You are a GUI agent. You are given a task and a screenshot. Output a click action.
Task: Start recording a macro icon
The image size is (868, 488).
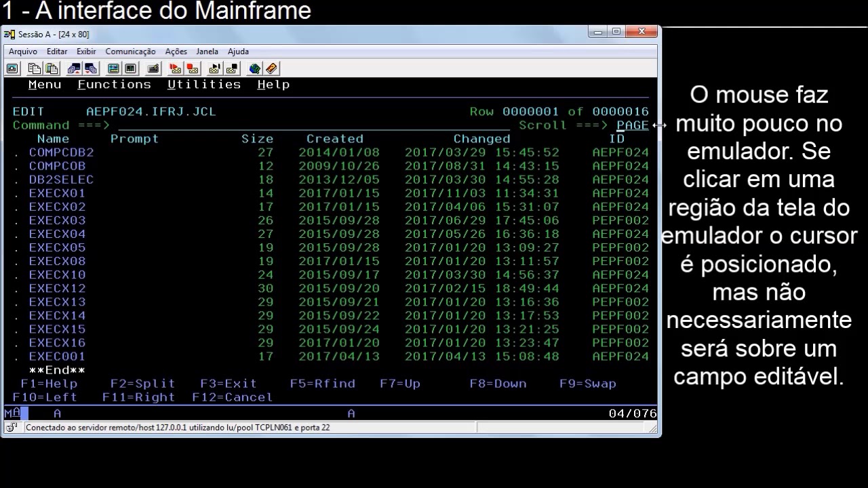pos(176,68)
